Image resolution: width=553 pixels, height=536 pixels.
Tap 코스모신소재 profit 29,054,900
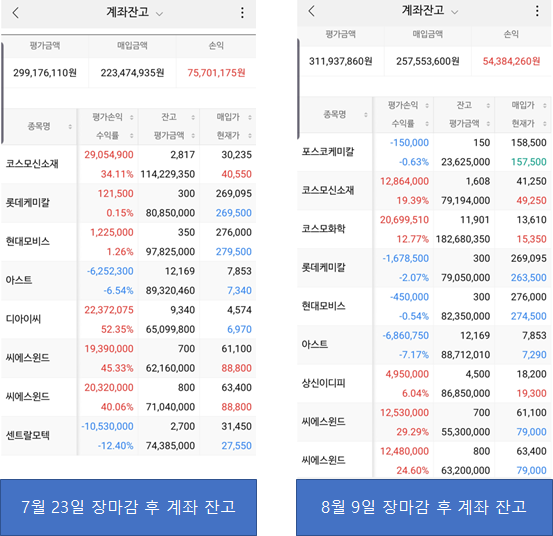tap(109, 155)
